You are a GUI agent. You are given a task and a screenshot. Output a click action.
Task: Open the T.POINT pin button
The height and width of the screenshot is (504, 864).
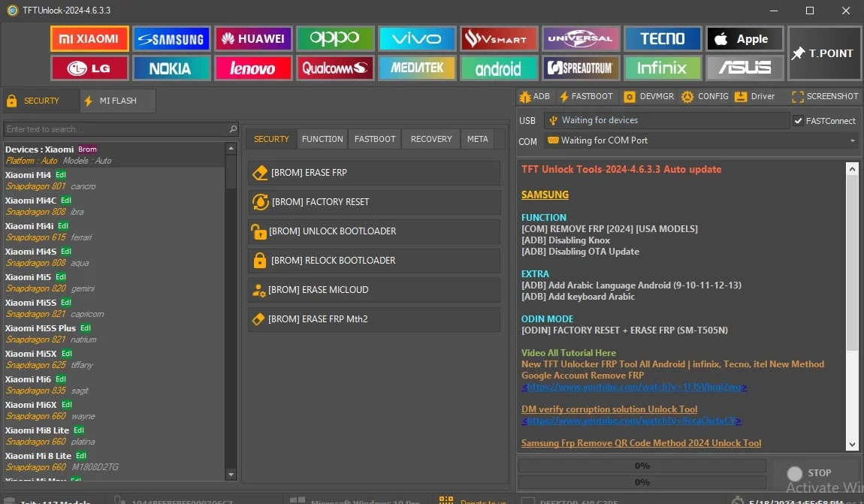click(823, 53)
